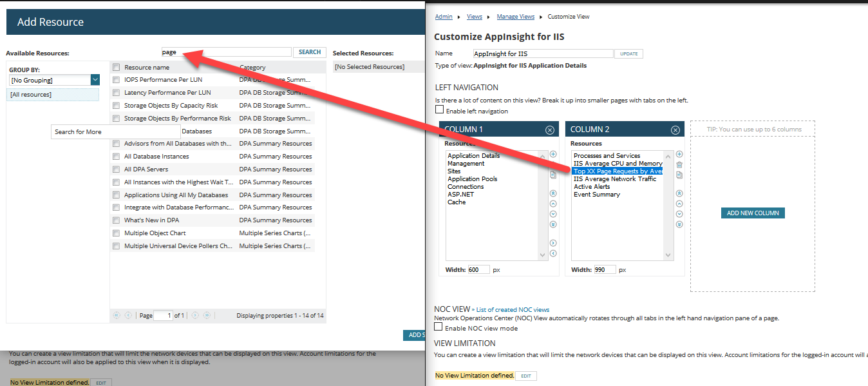Click the Views breadcrumb link
Viewport: 868px width, 386px height.
point(475,17)
